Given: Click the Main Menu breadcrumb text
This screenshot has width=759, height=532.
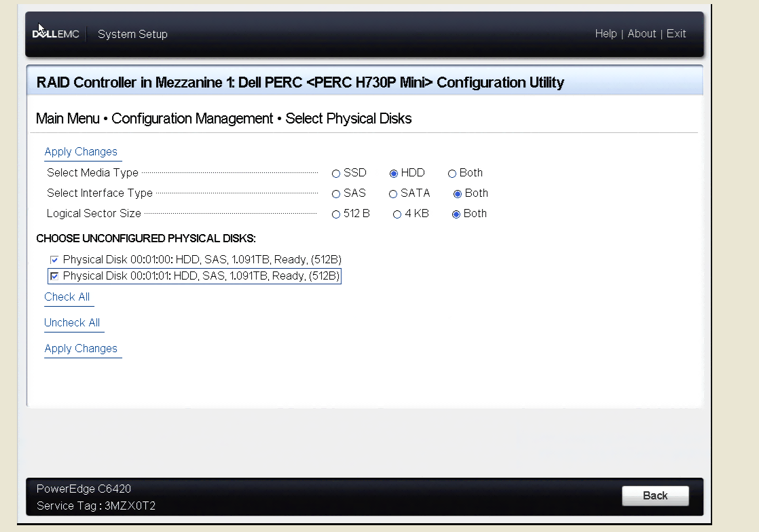Looking at the screenshot, I should tap(68, 119).
